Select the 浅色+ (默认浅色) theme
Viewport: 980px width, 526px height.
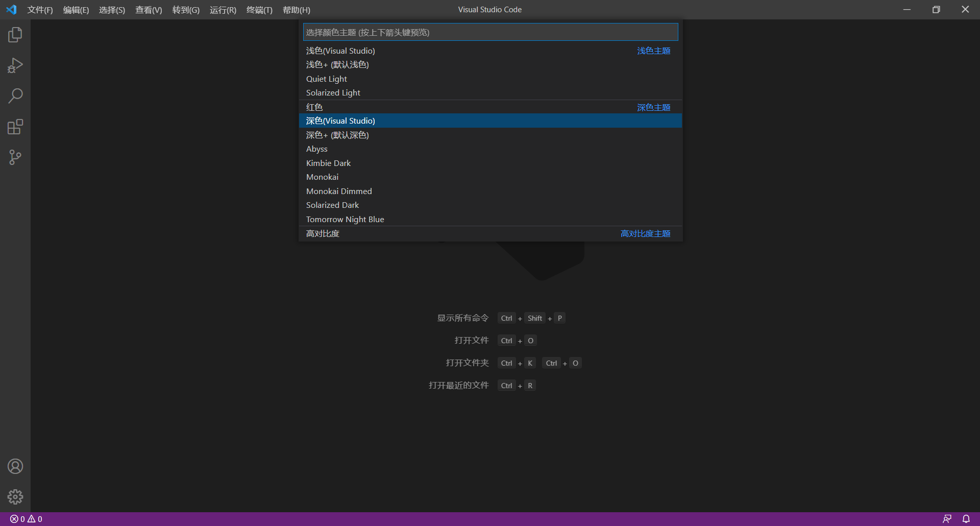click(x=491, y=64)
